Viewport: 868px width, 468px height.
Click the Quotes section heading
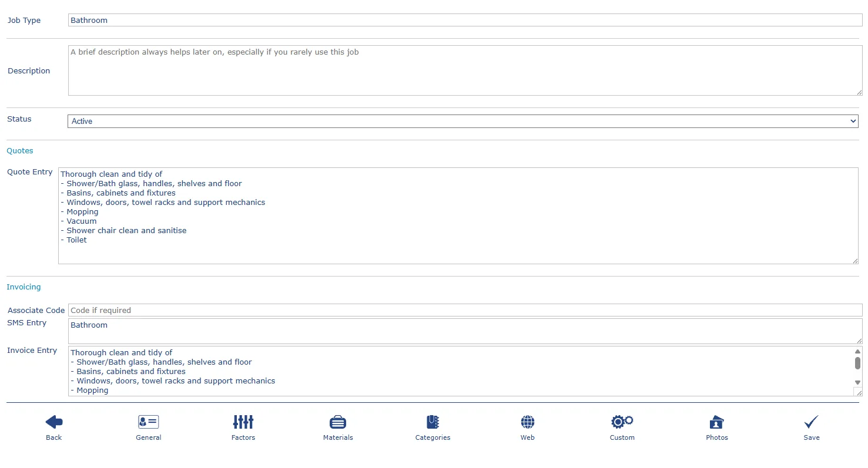click(20, 150)
